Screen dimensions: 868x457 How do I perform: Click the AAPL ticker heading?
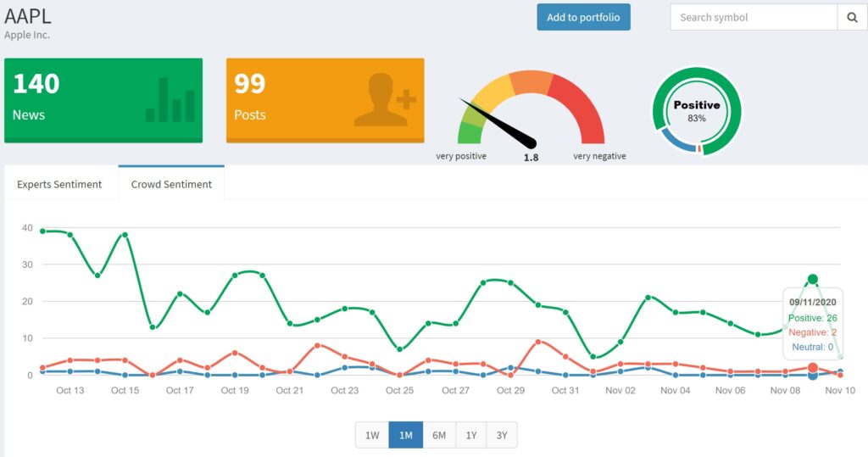coord(28,16)
